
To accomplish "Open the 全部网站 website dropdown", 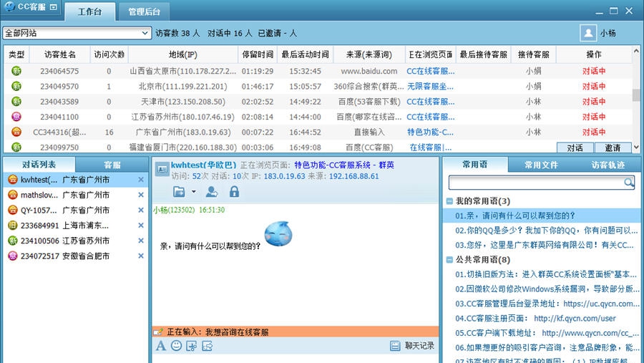I will coord(77,33).
